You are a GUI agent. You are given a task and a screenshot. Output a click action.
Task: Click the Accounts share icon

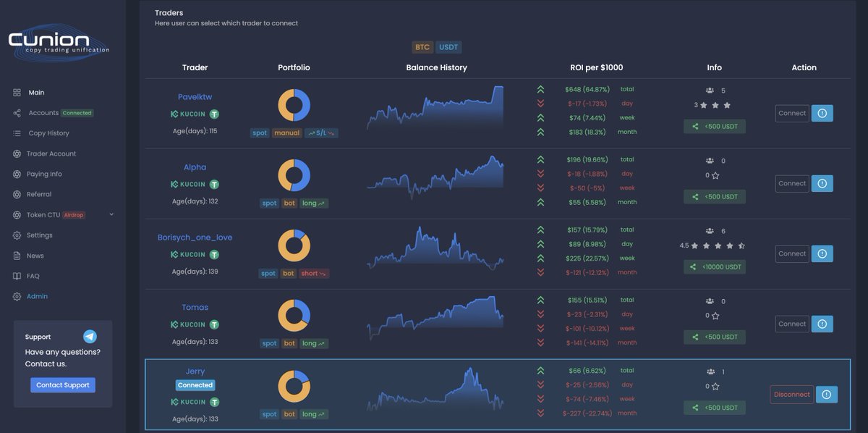click(17, 113)
